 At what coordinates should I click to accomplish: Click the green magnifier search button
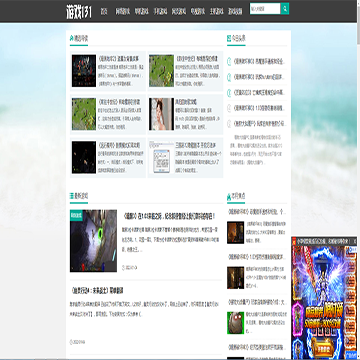(285, 9)
